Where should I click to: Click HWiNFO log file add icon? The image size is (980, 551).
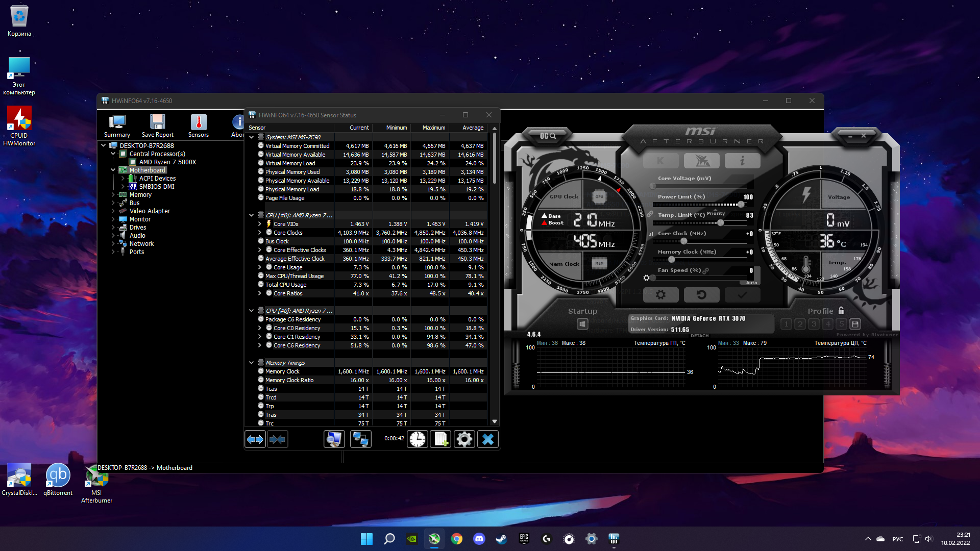440,439
